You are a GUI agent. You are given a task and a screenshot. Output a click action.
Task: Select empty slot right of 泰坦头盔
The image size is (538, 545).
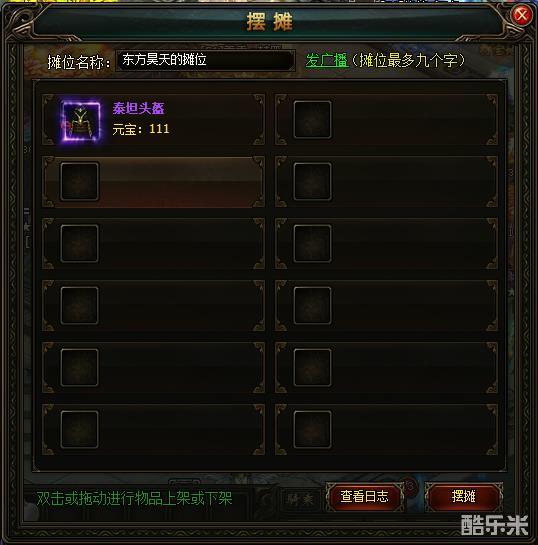tap(312, 120)
